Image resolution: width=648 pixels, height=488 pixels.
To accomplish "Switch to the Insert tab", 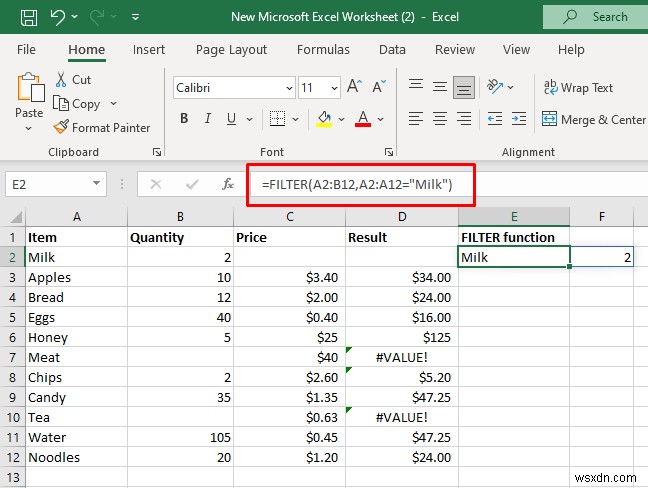I will [x=149, y=50].
